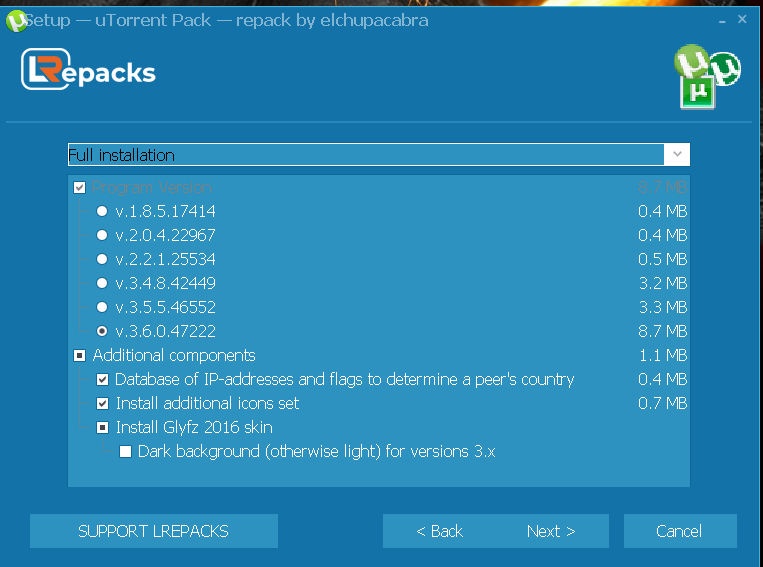763x567 pixels.
Task: Click the uTorrent title bar icon
Action: tap(16, 21)
